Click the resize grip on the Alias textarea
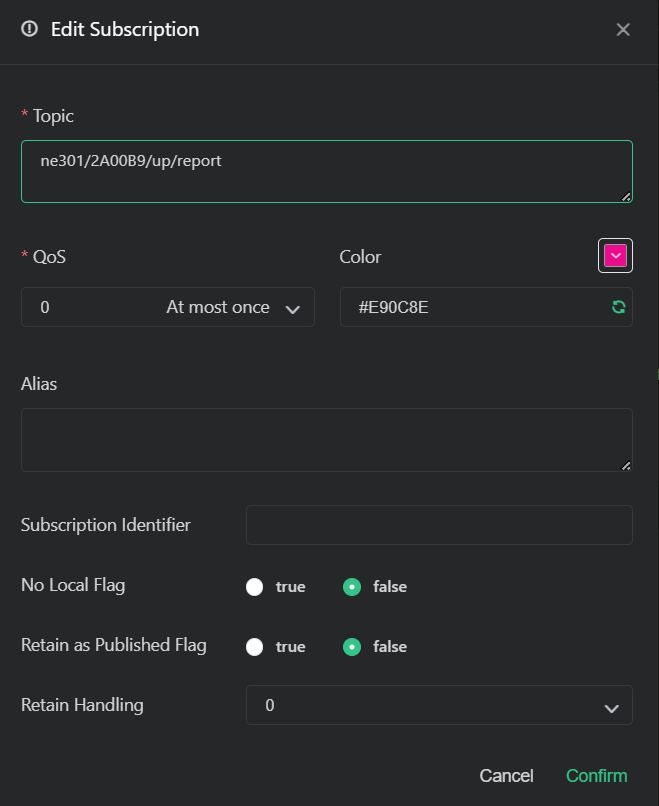The width and height of the screenshot is (659, 806). tap(627, 463)
